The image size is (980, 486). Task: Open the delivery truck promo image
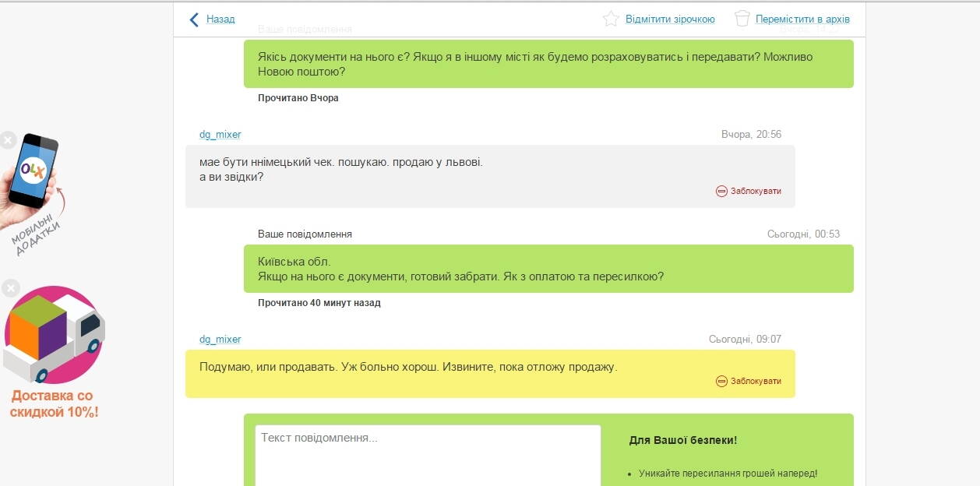click(54, 335)
